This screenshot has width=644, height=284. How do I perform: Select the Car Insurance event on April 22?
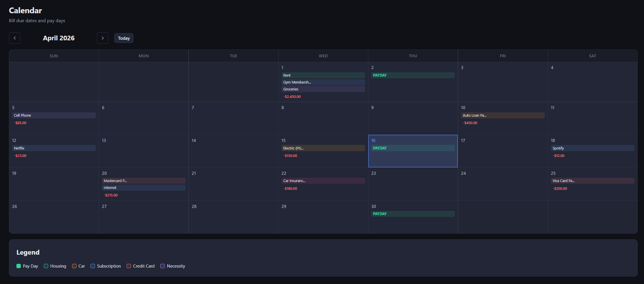(323, 181)
